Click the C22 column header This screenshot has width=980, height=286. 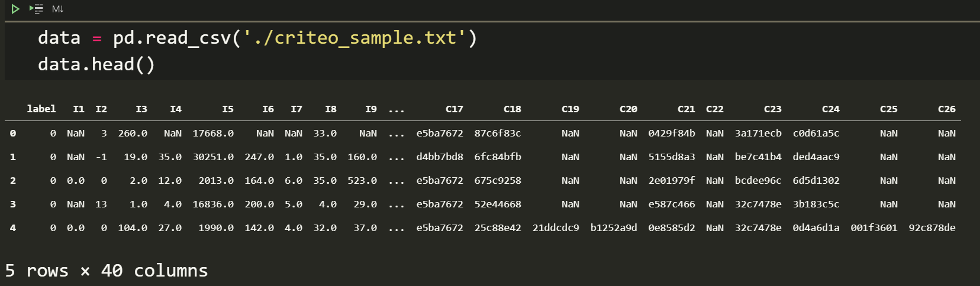tap(715, 109)
